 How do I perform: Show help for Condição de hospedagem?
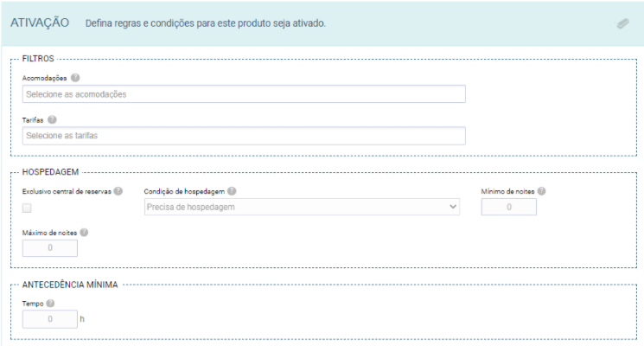point(232,191)
